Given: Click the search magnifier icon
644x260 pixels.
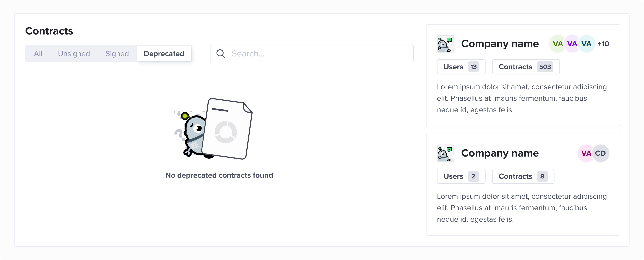Looking at the screenshot, I should 220,54.
